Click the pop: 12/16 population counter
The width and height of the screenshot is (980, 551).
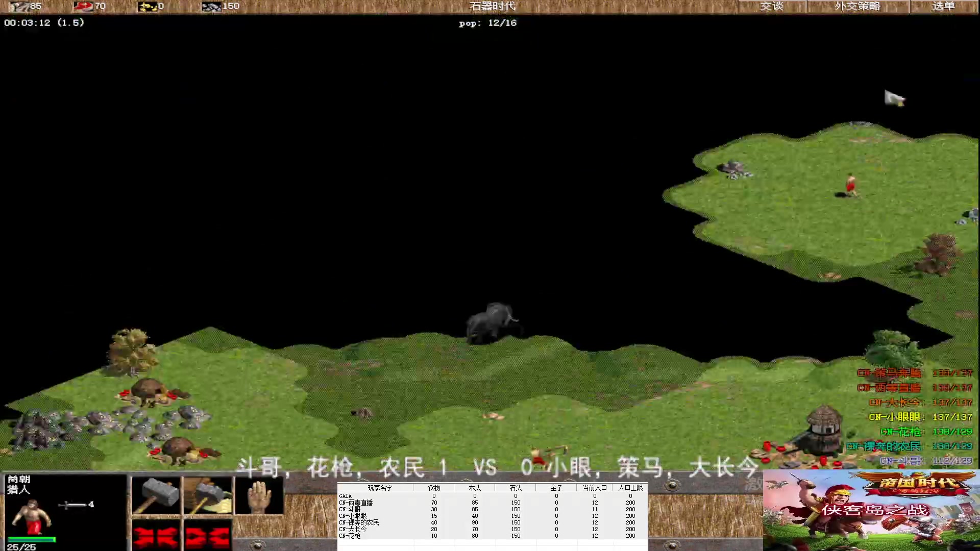[x=488, y=23]
